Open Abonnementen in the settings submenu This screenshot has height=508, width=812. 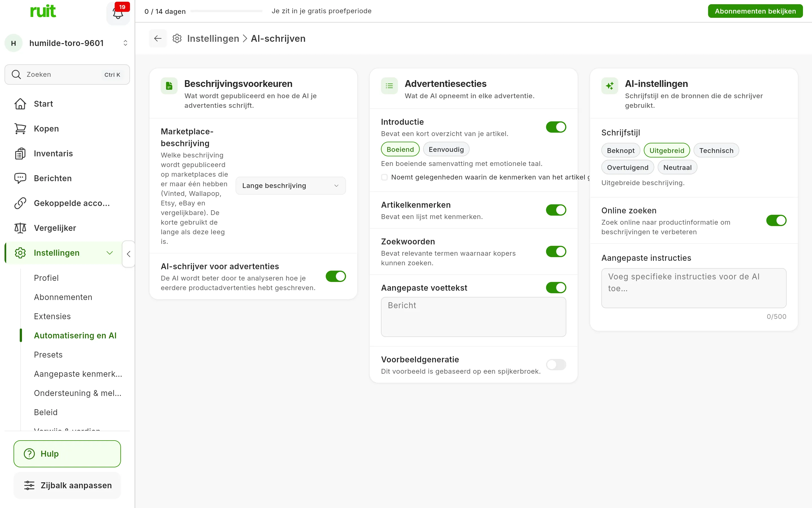(63, 297)
